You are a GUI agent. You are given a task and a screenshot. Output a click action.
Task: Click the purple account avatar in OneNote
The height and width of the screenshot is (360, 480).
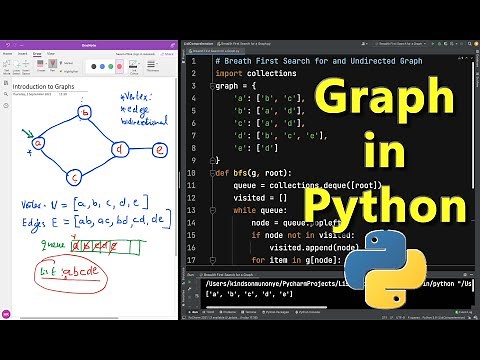tap(6, 314)
